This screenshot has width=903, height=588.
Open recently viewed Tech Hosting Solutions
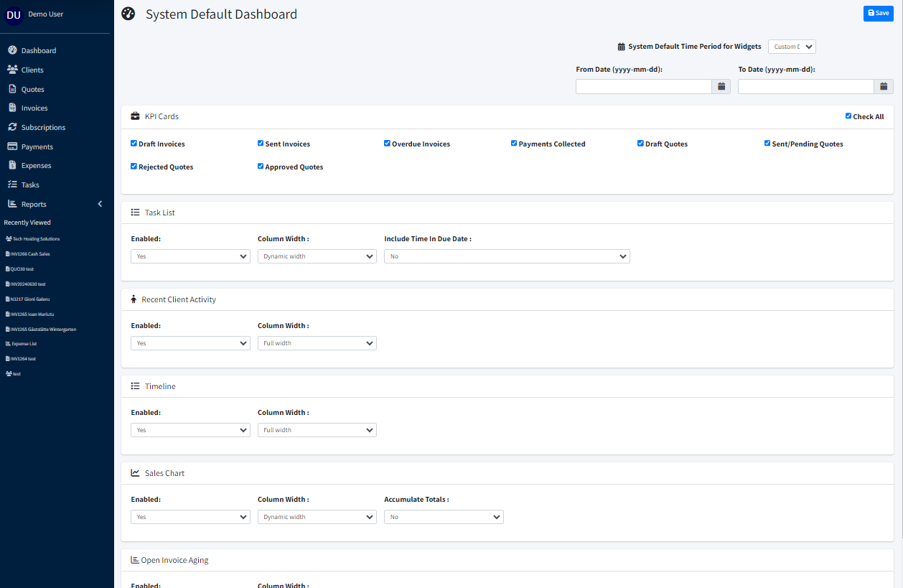[36, 239]
